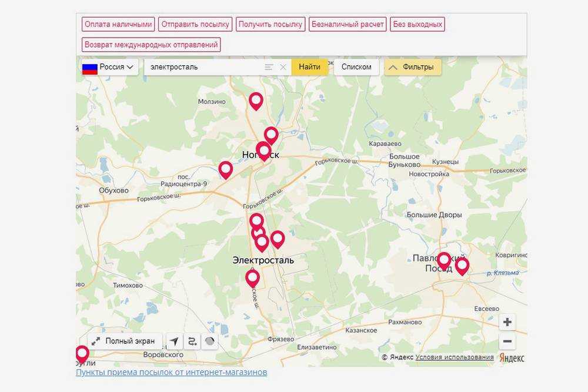588x392 pixels.
Task: Click the search field containing 'электросталь'
Action: tap(203, 67)
